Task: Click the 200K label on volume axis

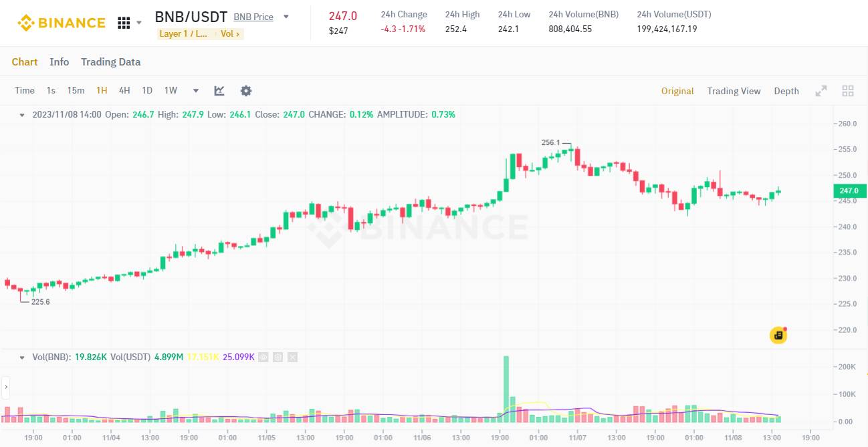Action: click(x=847, y=367)
